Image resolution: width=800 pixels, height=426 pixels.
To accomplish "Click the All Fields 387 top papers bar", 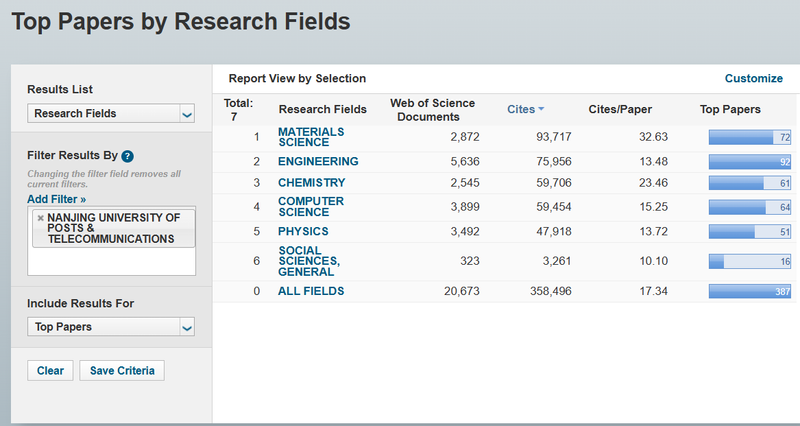I will tap(750, 291).
